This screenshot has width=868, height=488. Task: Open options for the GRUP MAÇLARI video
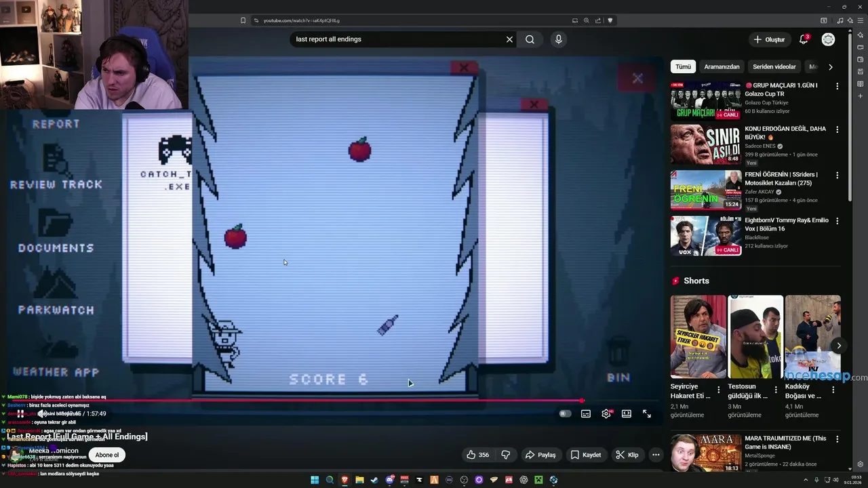[x=837, y=86]
